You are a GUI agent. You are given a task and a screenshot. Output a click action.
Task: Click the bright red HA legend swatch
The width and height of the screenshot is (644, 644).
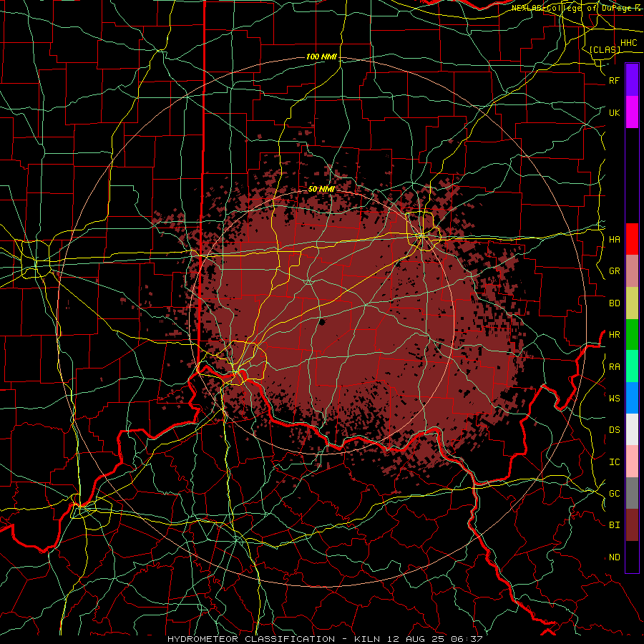coord(632,239)
